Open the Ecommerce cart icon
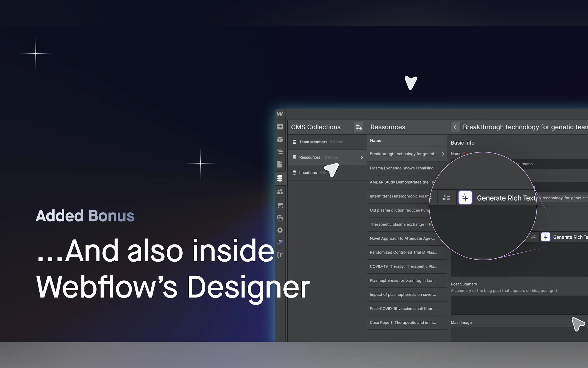This screenshot has height=368, width=588. point(280,205)
